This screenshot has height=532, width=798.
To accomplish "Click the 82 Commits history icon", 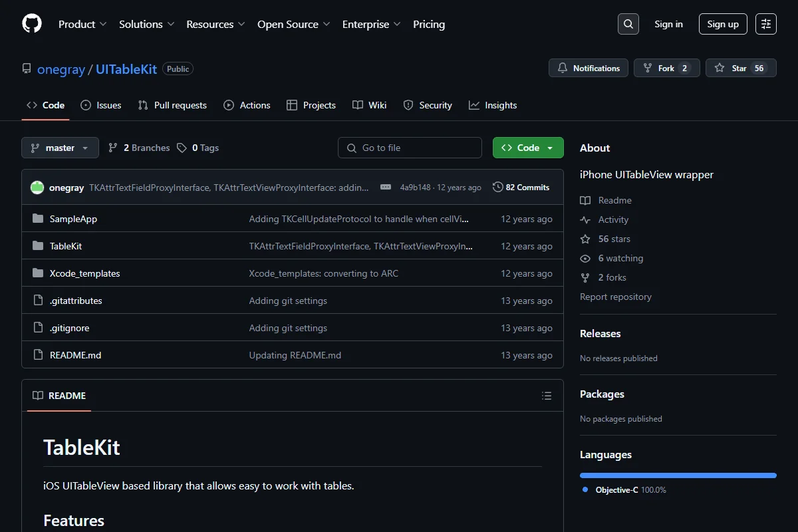I will coord(497,188).
